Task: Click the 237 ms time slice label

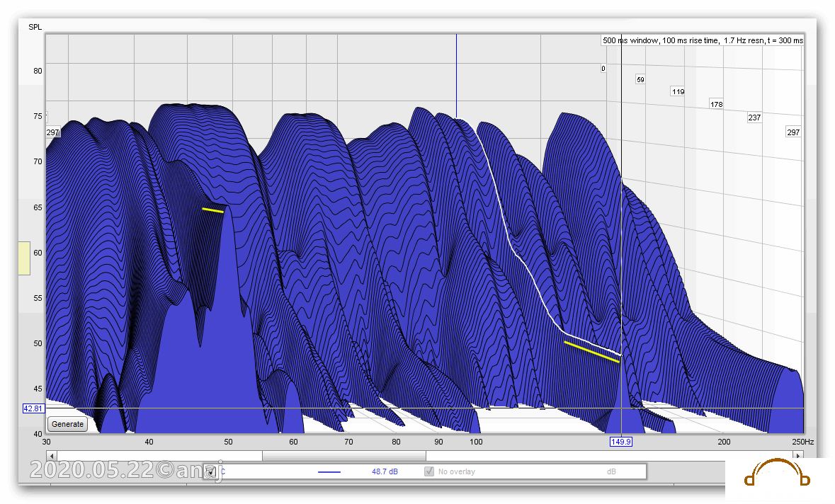Action: click(754, 118)
